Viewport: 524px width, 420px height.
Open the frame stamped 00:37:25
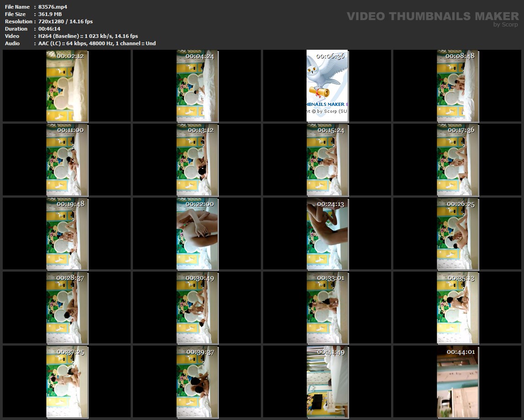pos(67,382)
